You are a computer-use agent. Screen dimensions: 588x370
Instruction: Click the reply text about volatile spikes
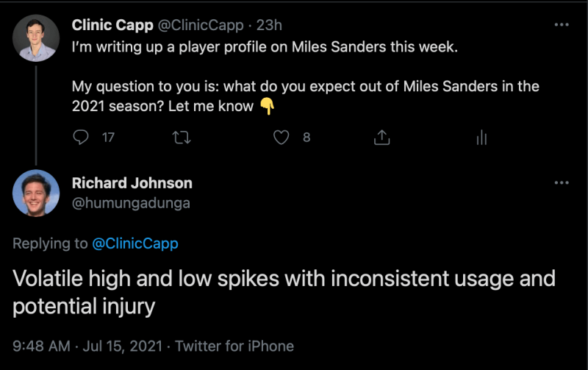tap(284, 292)
